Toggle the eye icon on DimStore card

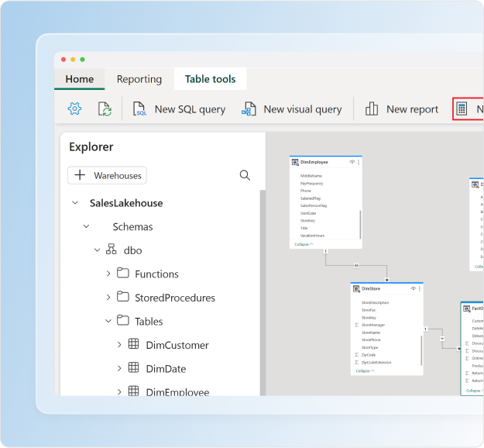click(x=413, y=288)
